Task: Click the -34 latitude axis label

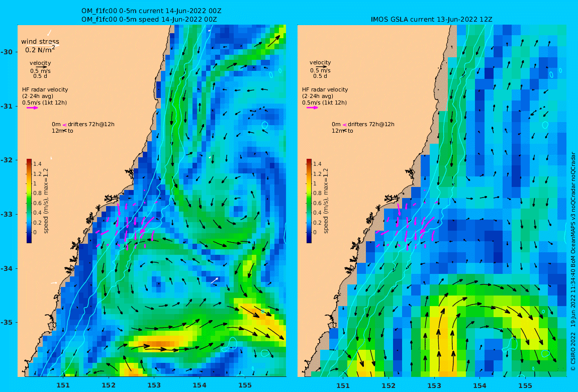Action: pyautogui.click(x=7, y=268)
